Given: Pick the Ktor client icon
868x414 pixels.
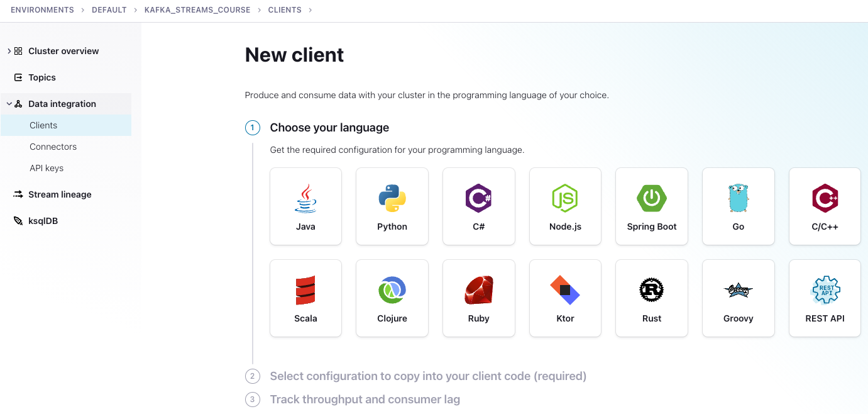Looking at the screenshot, I should point(565,290).
